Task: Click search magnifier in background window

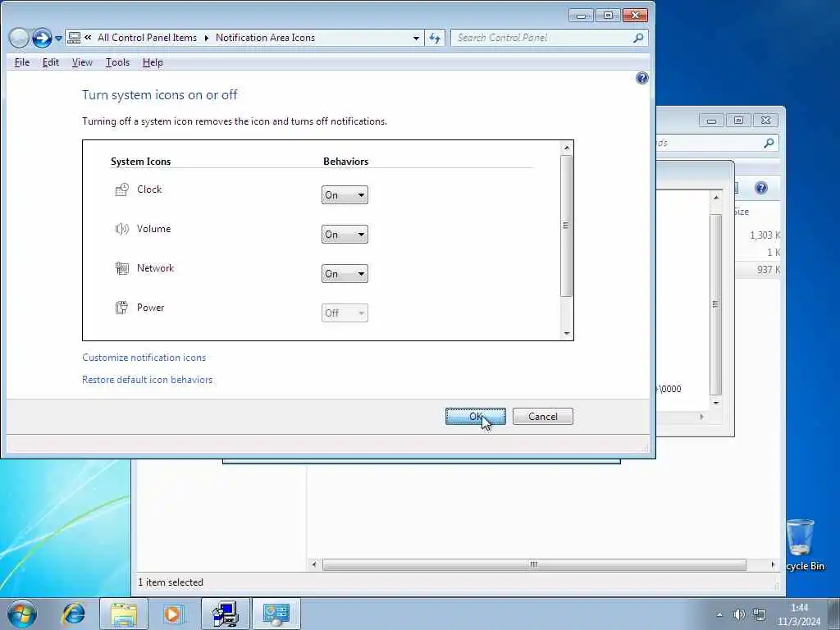Action: click(x=769, y=143)
